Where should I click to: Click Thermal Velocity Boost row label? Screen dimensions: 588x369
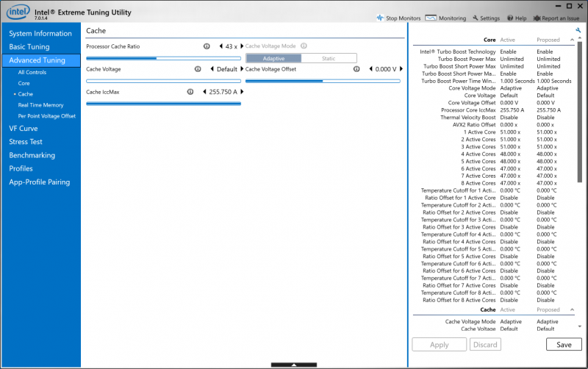[x=468, y=118]
